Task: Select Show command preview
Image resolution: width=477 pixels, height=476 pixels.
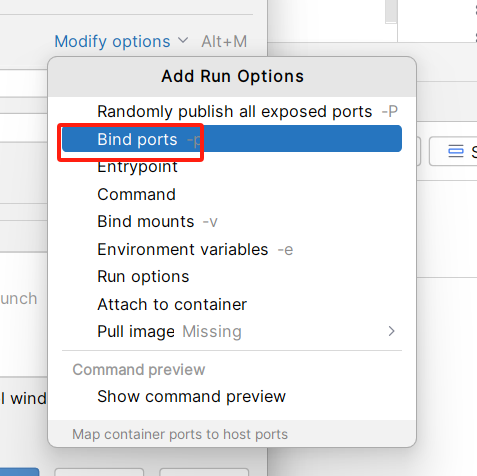Action: click(x=232, y=397)
